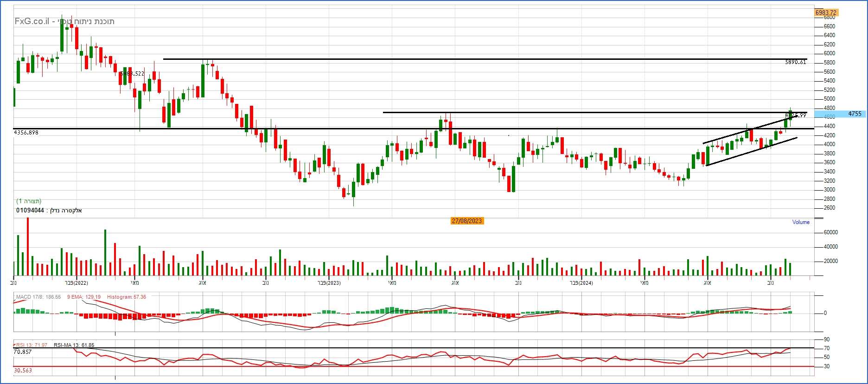Viewport: 868px width, 384px height.
Task: Click the פבר(2023) time axis label
Action: (x=329, y=283)
